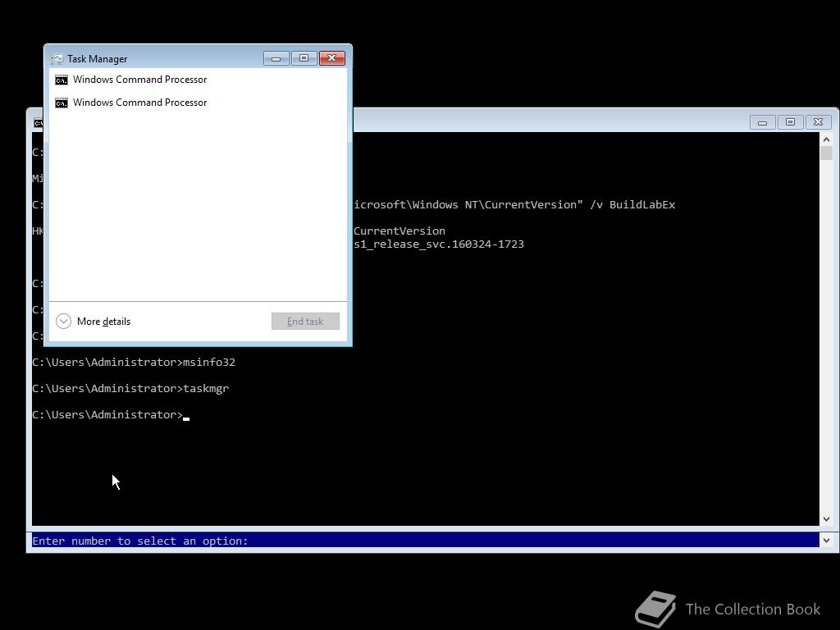Click the Task Manager title text
The height and width of the screenshot is (630, 840).
pos(97,58)
